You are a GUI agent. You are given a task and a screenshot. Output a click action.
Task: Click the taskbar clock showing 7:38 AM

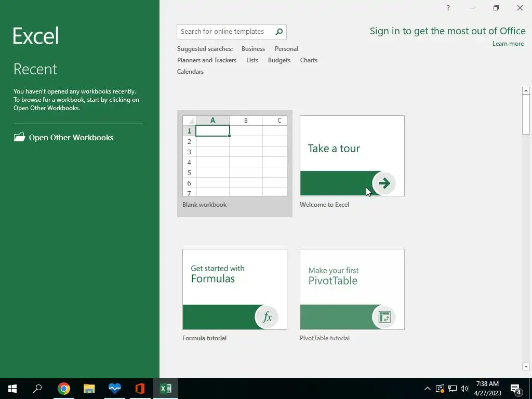point(487,389)
